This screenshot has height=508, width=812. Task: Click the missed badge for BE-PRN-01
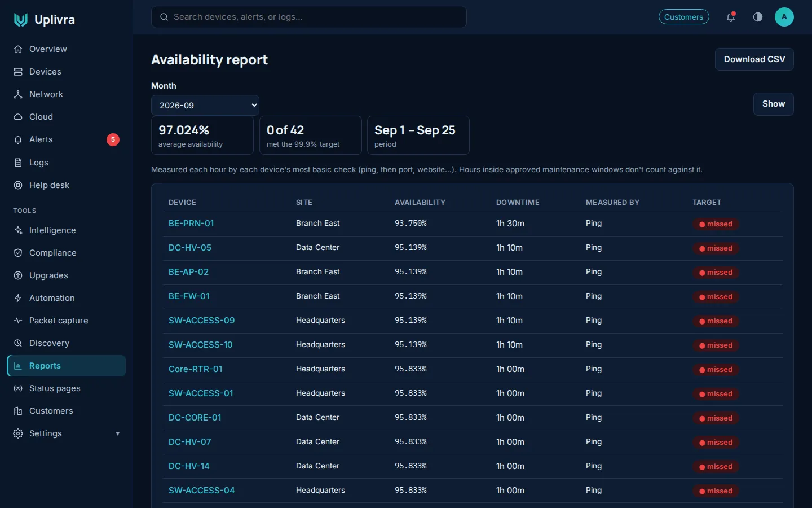tap(716, 224)
